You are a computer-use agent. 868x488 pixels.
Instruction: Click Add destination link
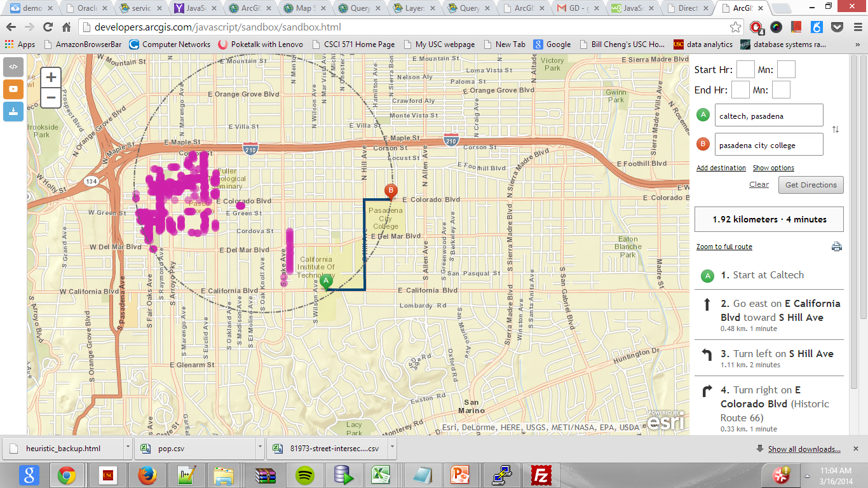tap(721, 168)
